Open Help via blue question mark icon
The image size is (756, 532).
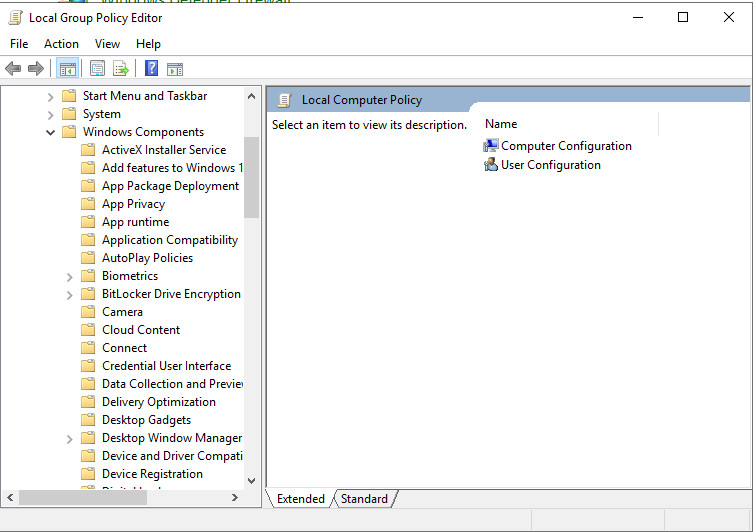tap(151, 69)
